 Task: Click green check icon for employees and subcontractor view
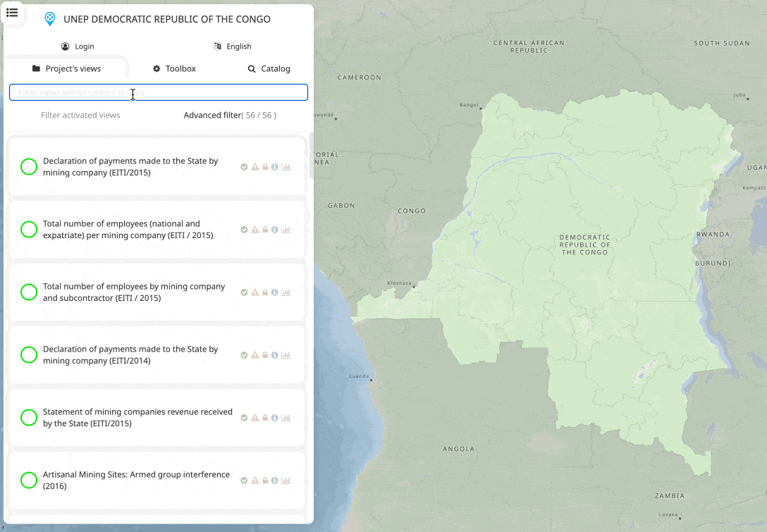(244, 292)
